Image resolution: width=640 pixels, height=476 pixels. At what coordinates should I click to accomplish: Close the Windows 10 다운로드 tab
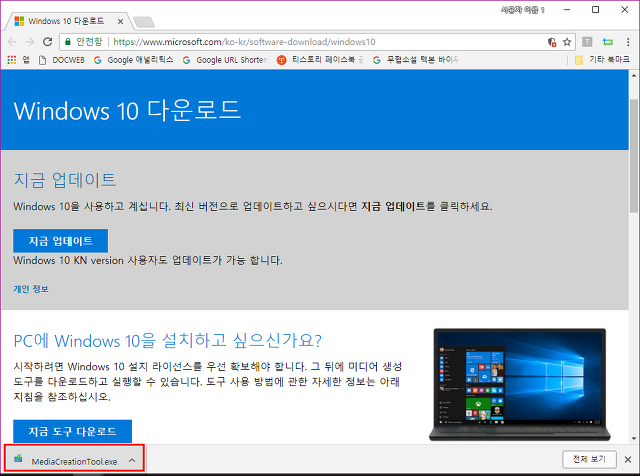point(120,22)
